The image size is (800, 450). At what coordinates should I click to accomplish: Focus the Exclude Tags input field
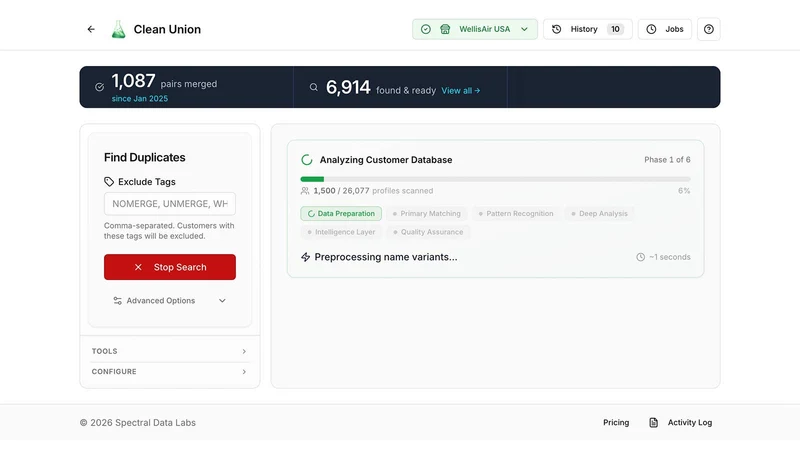point(170,204)
